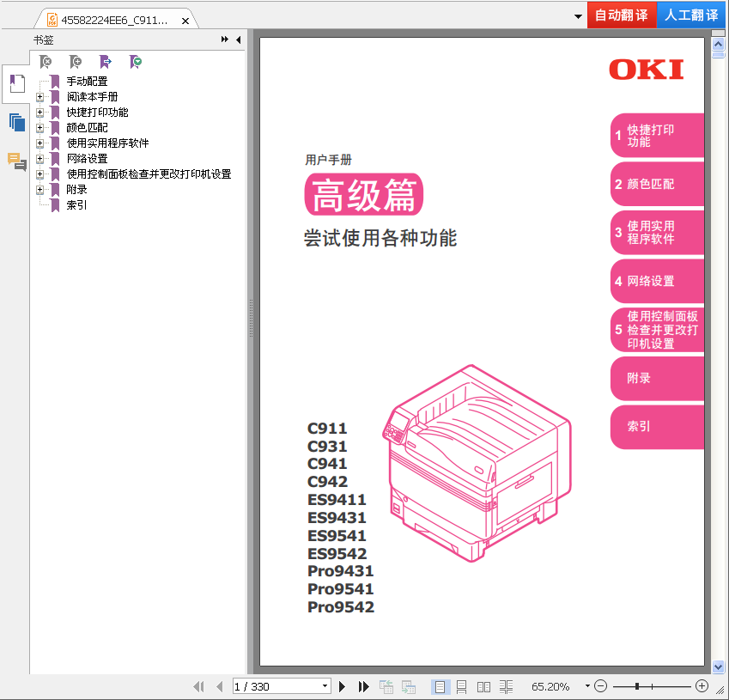Click the window resize grip corner
The width and height of the screenshot is (729, 700).
tap(720, 691)
